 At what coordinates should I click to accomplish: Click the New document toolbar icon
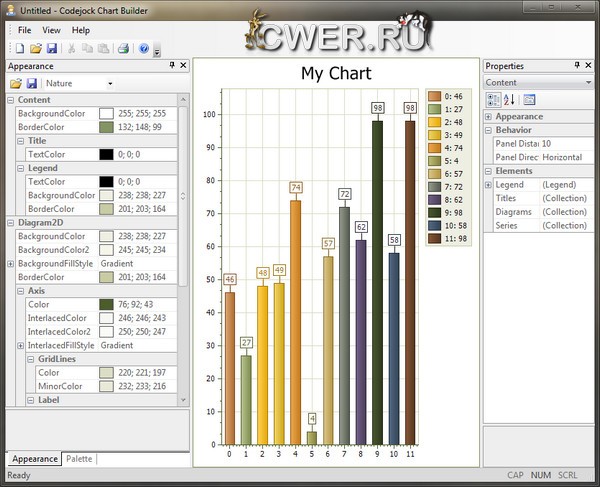click(20, 48)
